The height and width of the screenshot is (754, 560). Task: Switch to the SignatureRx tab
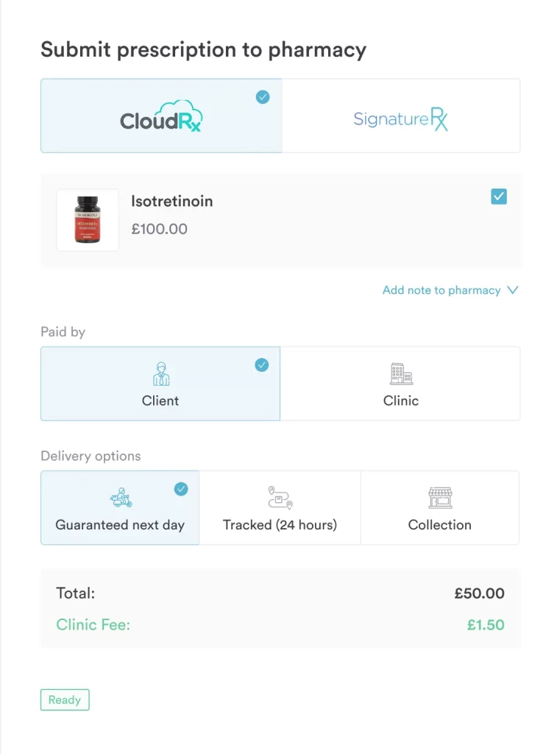pos(400,116)
